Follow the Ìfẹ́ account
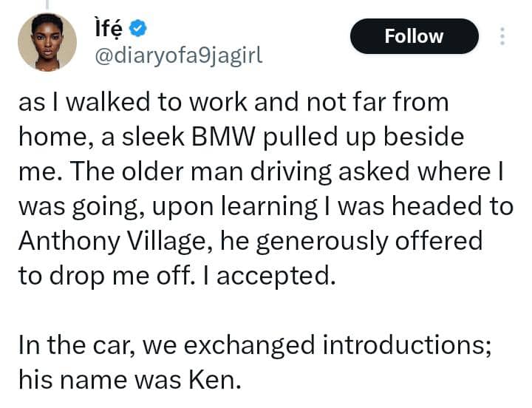 coord(414,36)
